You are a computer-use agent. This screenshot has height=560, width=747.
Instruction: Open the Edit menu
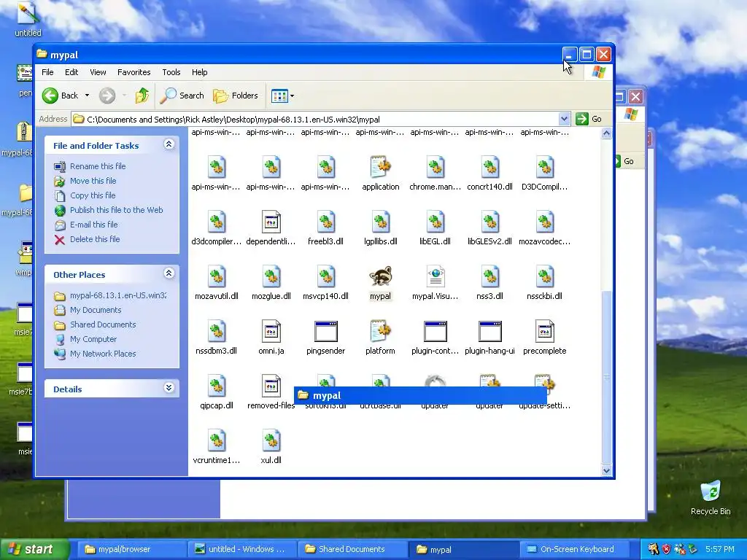(71, 72)
